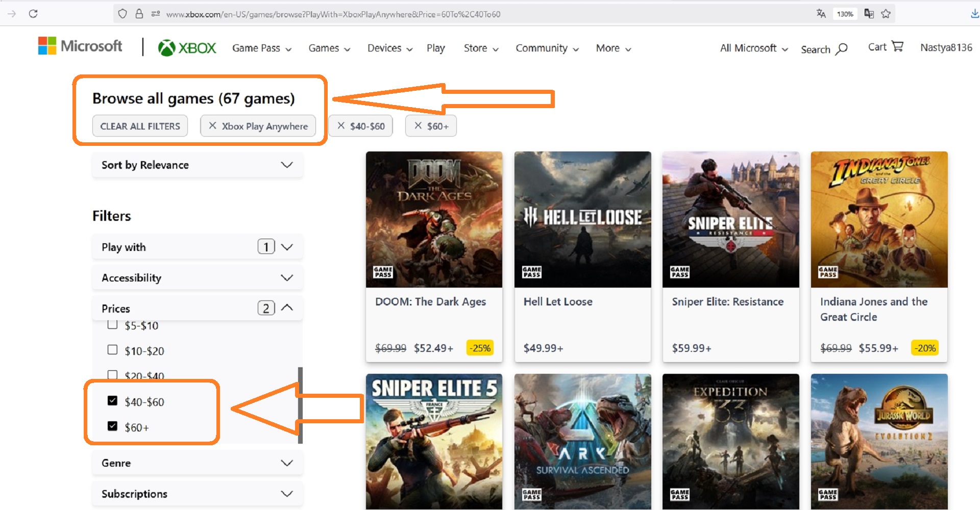Open the Game Pass menu

click(262, 48)
